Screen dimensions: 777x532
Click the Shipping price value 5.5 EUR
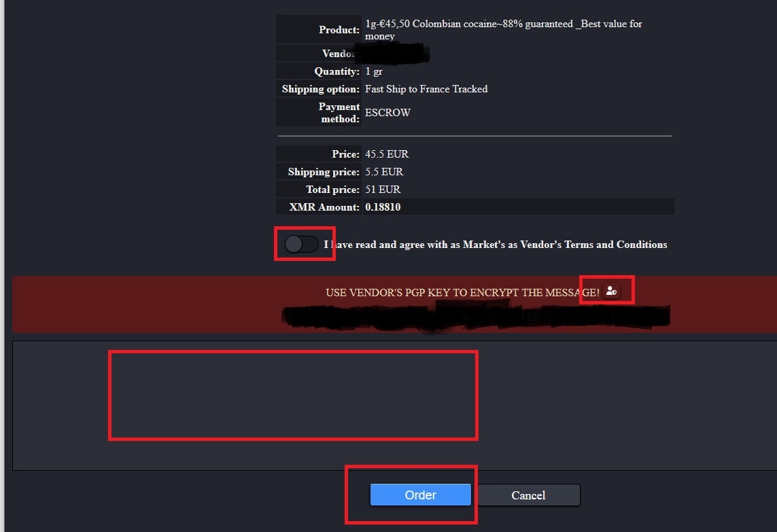(384, 172)
